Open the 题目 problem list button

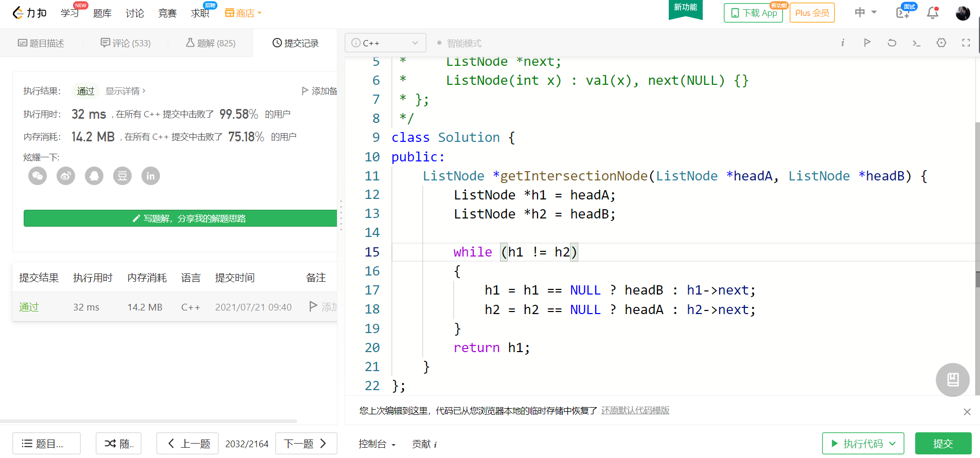(x=46, y=443)
